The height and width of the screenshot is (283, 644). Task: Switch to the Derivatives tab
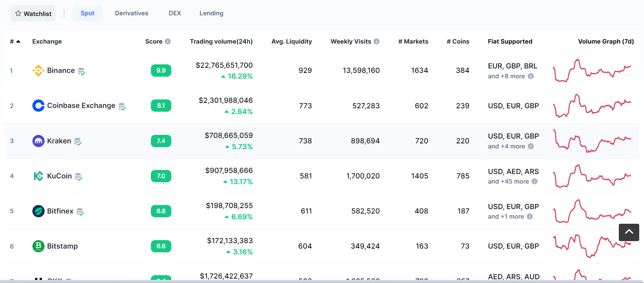pos(131,13)
